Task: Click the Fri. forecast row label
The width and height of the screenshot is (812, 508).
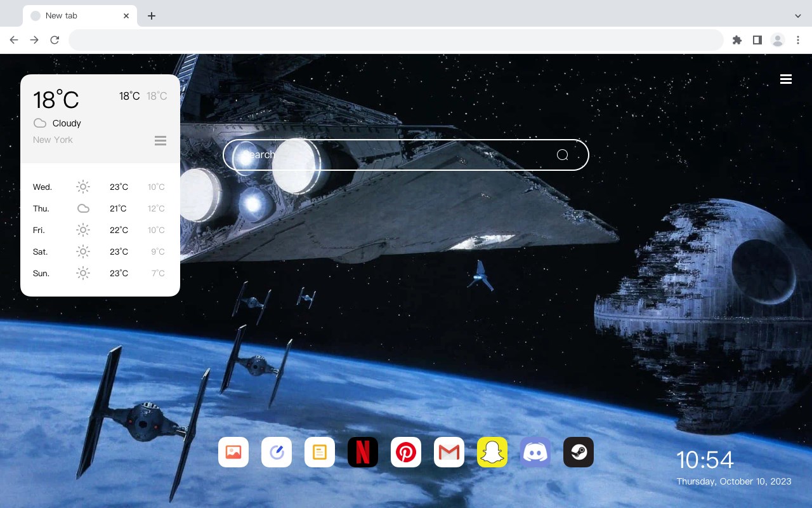Action: coord(39,230)
